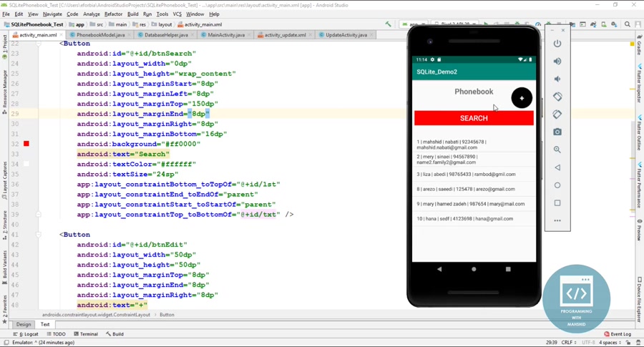Take an emulator screenshot with the camera icon

[x=557, y=132]
